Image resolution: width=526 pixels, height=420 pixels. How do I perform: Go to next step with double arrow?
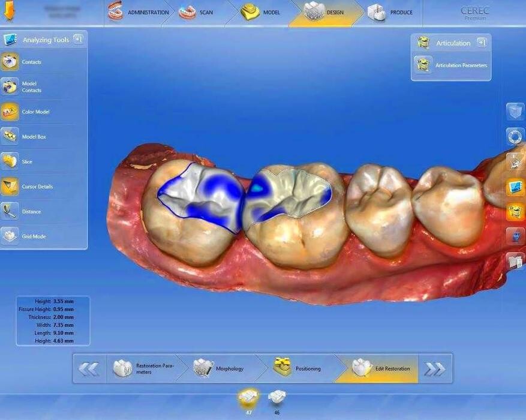[435, 369]
